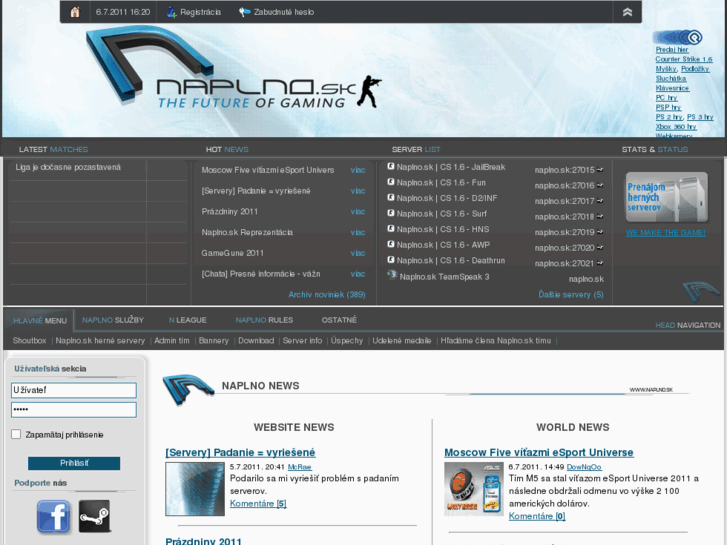Screen dimensions: 727x545
Task: Open Moscow Five víťazmi eSport Universe headline
Action: [539, 452]
